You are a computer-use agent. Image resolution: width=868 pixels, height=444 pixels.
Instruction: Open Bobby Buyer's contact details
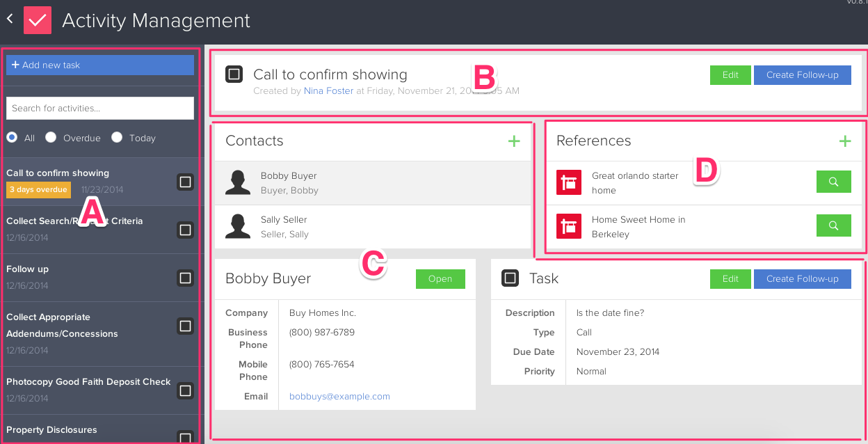(440, 278)
